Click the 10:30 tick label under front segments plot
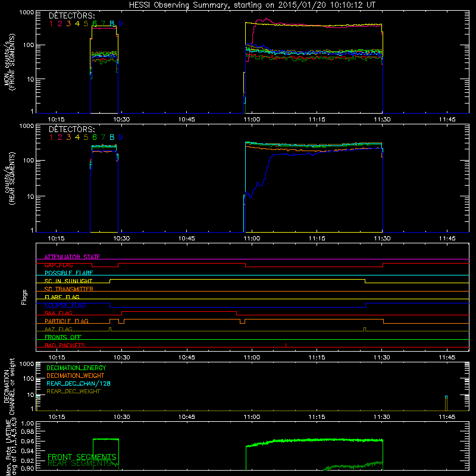Screen dimensions: 476x476 pyautogui.click(x=121, y=120)
